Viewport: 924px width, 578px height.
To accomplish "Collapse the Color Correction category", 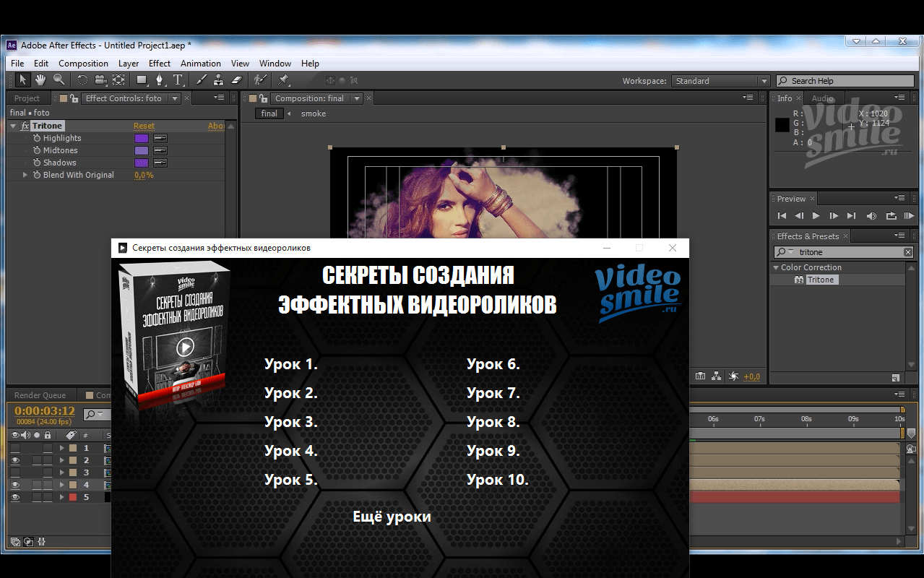I will tap(775, 267).
